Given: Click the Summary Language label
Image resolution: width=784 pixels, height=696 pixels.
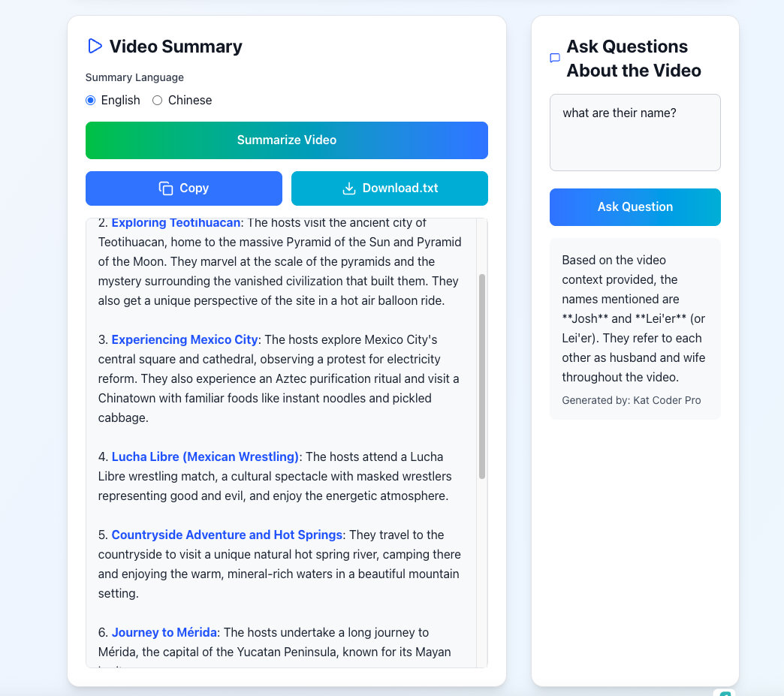Looking at the screenshot, I should tap(134, 77).
